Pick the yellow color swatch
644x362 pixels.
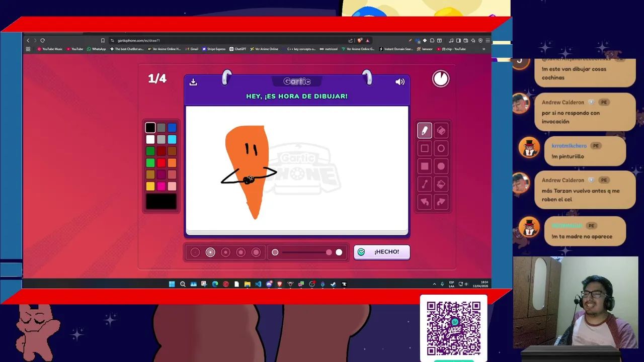pos(150,186)
